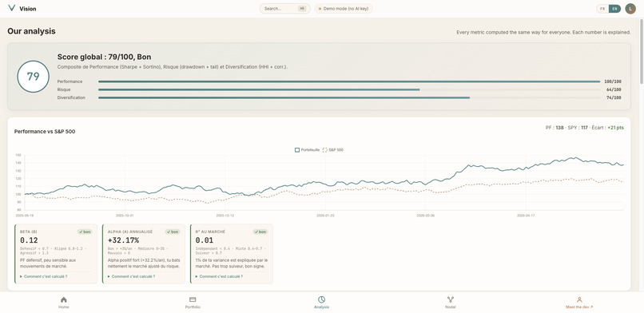Go to the Nodal tab
This screenshot has height=313, width=644.
coord(451,303)
